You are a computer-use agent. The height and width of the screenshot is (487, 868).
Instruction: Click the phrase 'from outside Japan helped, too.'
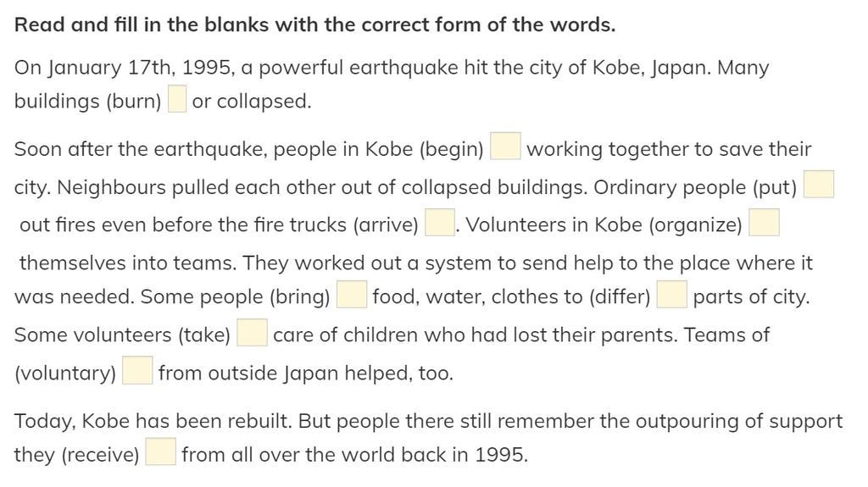click(305, 374)
